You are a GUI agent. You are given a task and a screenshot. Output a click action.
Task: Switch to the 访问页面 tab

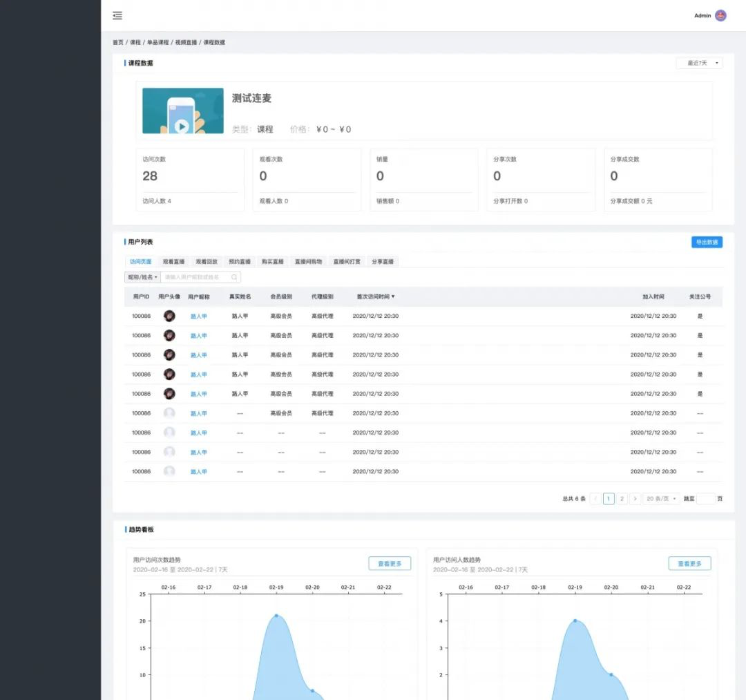(141, 262)
